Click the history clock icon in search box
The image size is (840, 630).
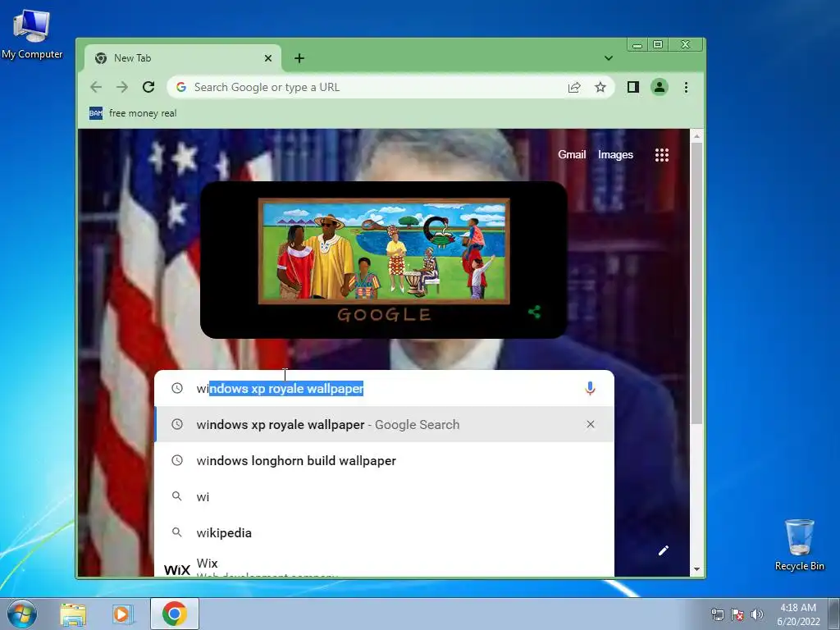177,388
